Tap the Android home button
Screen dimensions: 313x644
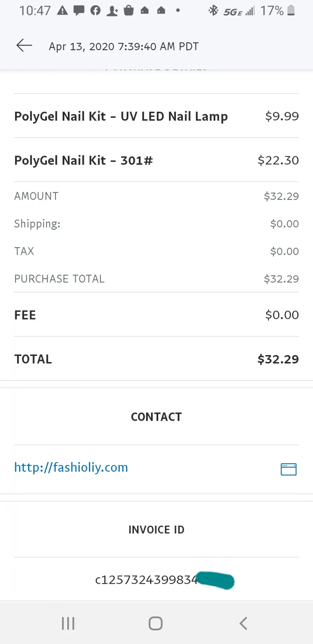click(x=155, y=623)
